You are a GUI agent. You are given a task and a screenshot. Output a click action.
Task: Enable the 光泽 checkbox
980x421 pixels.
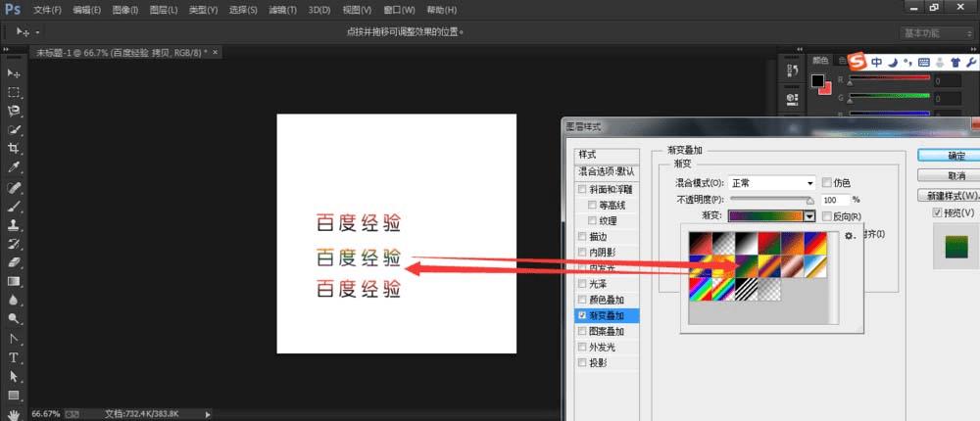[582, 284]
